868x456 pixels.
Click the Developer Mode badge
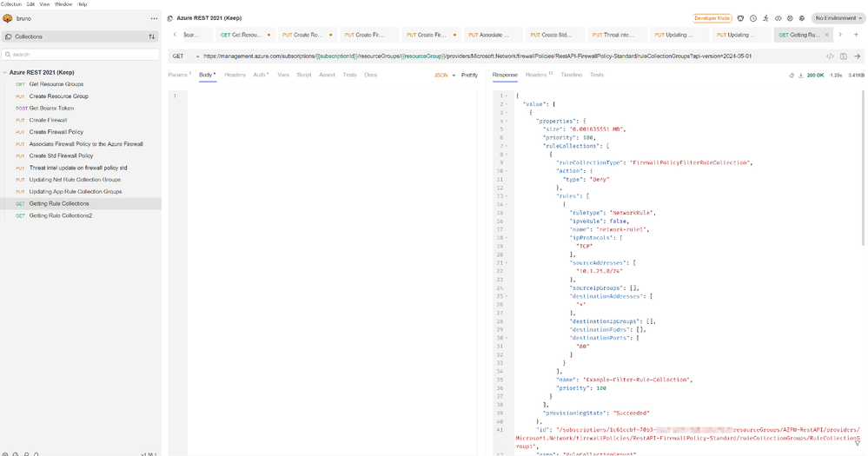point(712,18)
